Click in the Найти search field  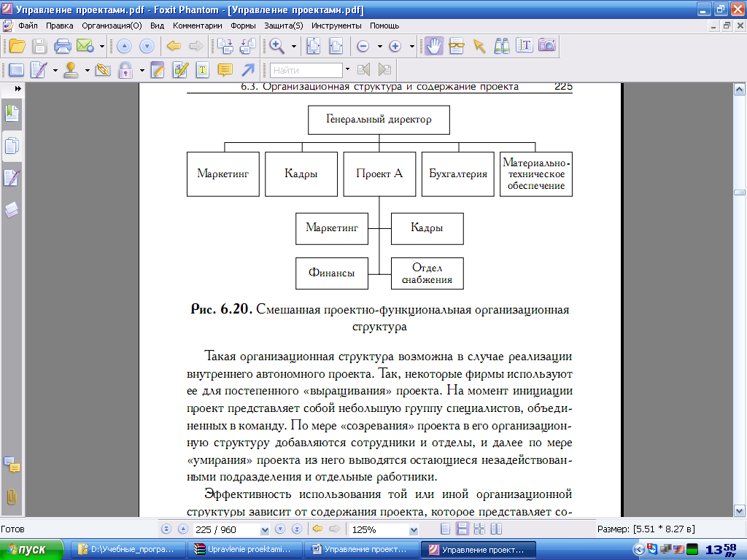(306, 71)
